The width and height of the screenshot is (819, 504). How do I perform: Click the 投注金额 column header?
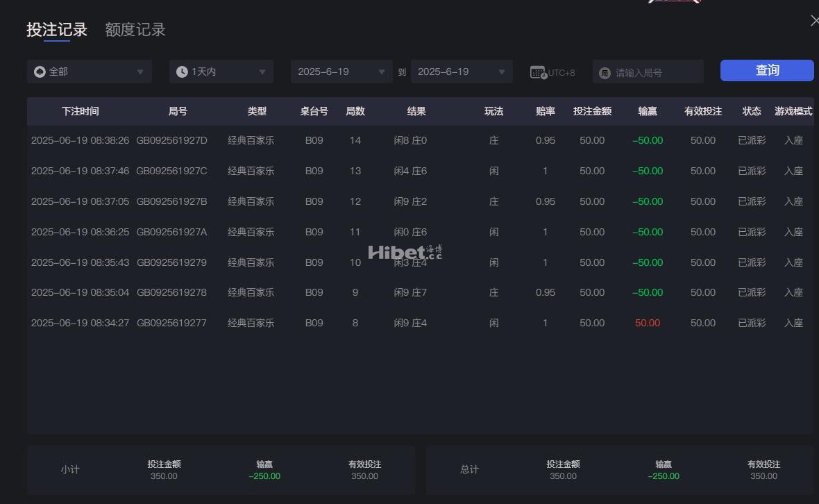pyautogui.click(x=592, y=111)
